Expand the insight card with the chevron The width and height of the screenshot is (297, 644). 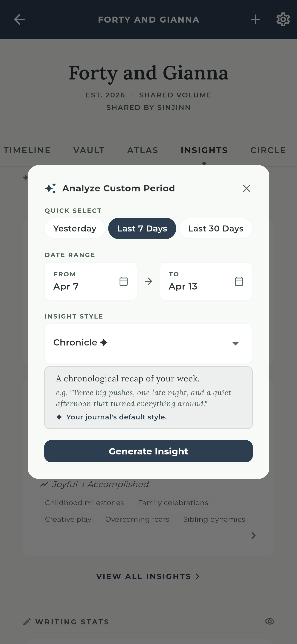pyautogui.click(x=253, y=536)
